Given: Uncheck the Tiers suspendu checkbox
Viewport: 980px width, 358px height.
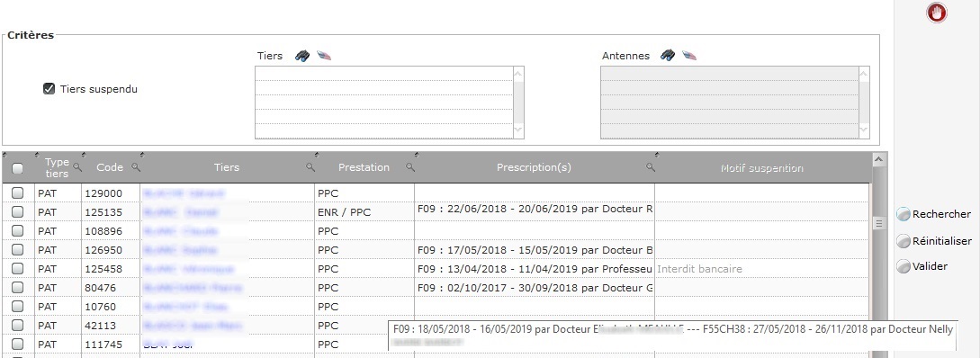Looking at the screenshot, I should click(49, 89).
